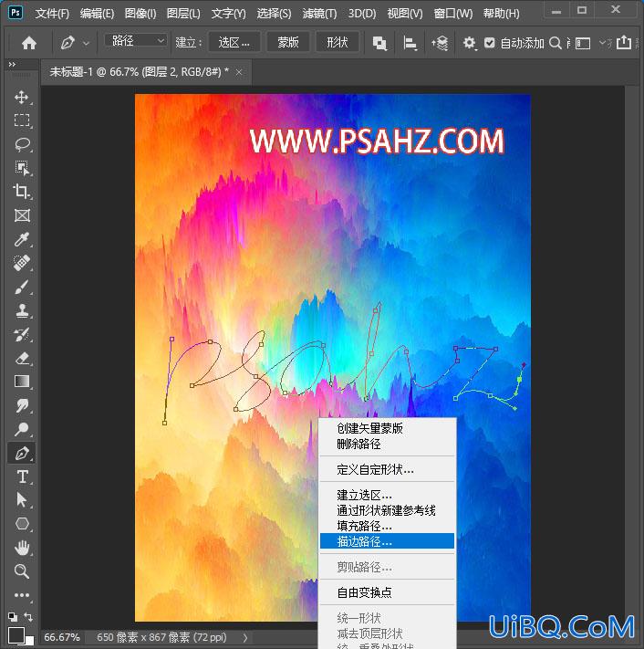Toggle the 自动添加 checkbox
Image resolution: width=644 pixels, height=649 pixels.
489,43
